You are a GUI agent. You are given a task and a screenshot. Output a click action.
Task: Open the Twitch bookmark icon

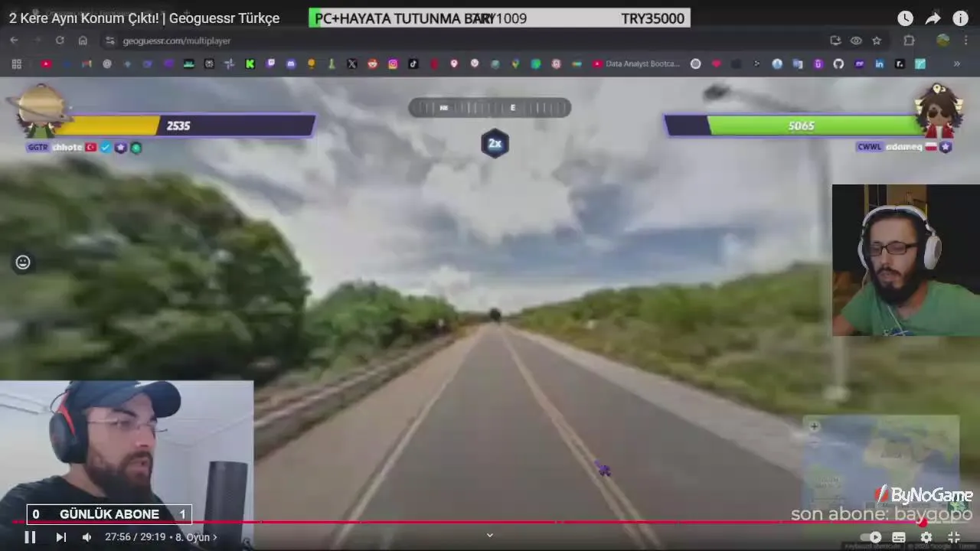[x=270, y=64]
